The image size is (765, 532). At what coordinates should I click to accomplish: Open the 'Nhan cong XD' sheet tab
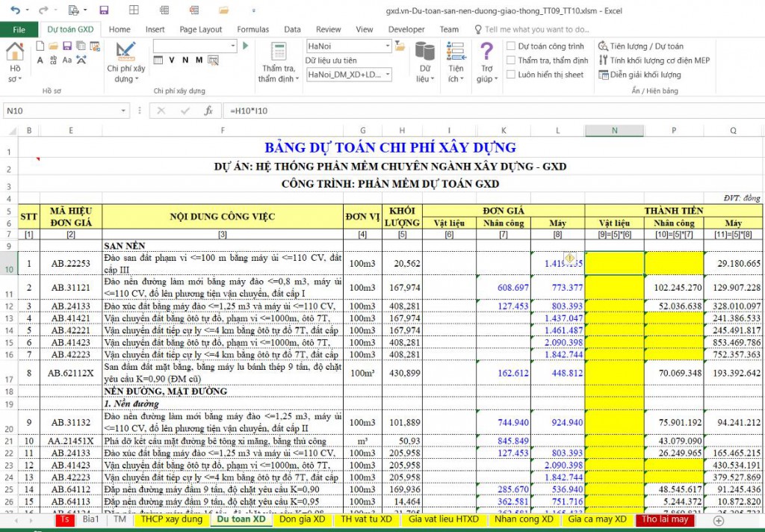pyautogui.click(x=524, y=519)
